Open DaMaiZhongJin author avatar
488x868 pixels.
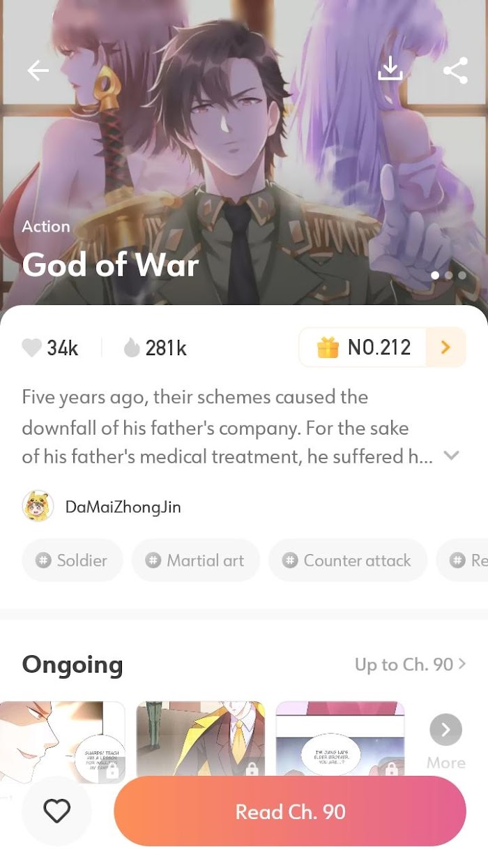pos(38,507)
